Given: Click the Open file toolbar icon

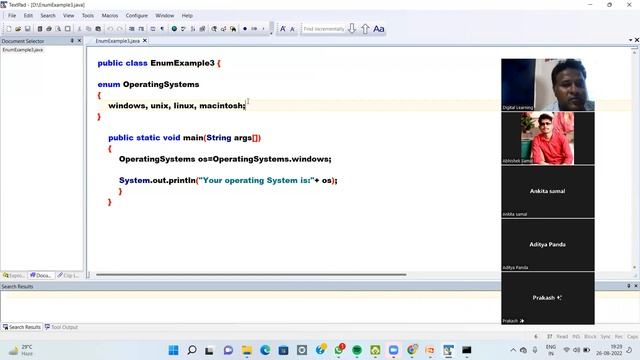Looking at the screenshot, I should tap(18, 29).
